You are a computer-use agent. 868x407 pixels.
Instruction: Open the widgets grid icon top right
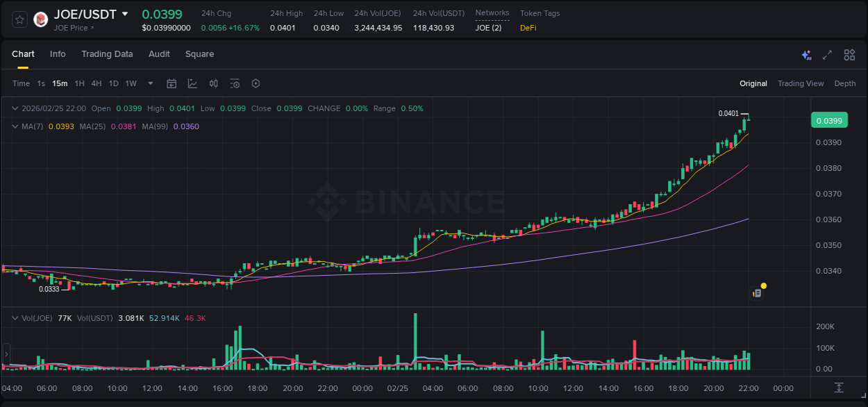(x=849, y=55)
